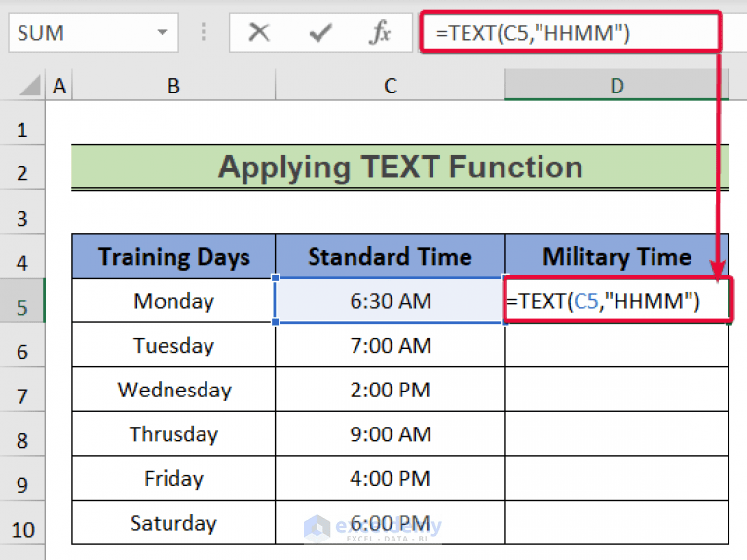Select the 'Friday' cell

173,478
